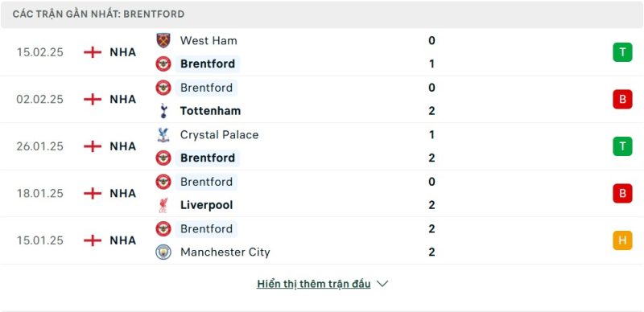Viewport: 644px width, 312px height.
Task: Click the Manchester City club crest
Action: click(163, 252)
